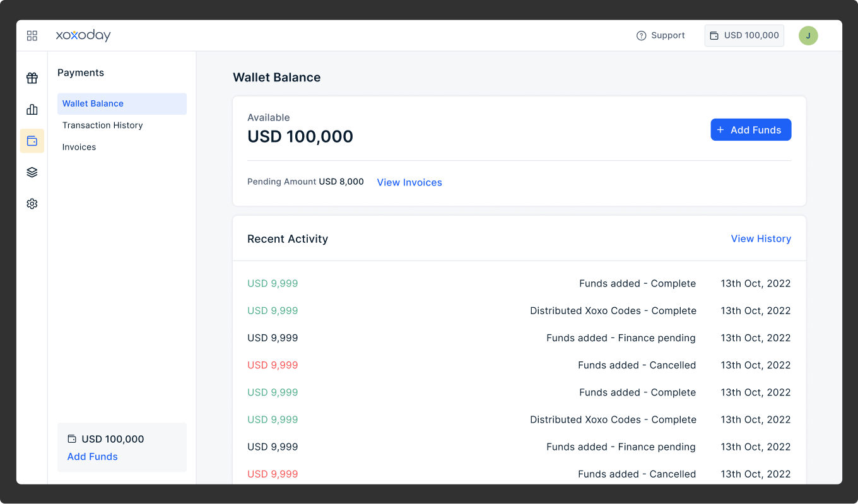Click the first red USD 9,999 amount

(x=273, y=365)
